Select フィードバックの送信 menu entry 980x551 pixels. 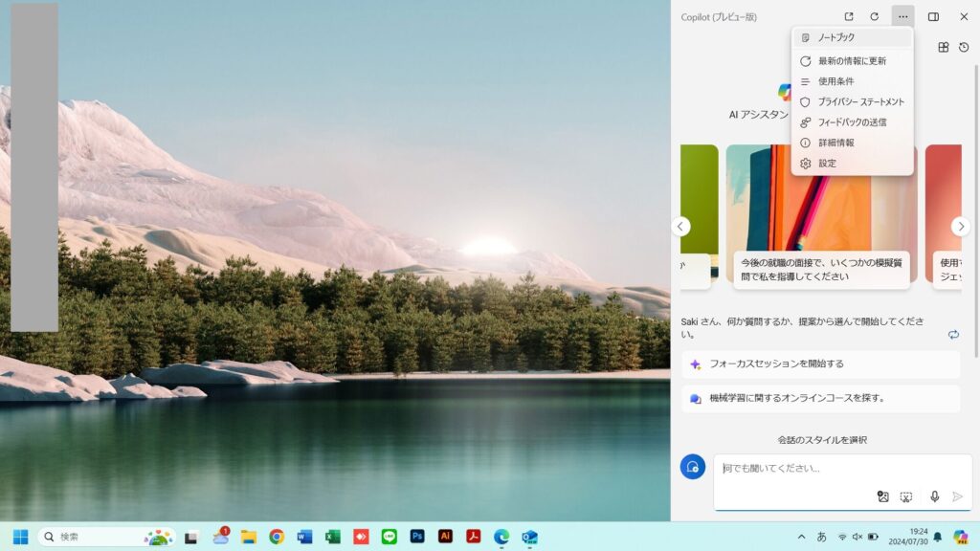point(852,122)
